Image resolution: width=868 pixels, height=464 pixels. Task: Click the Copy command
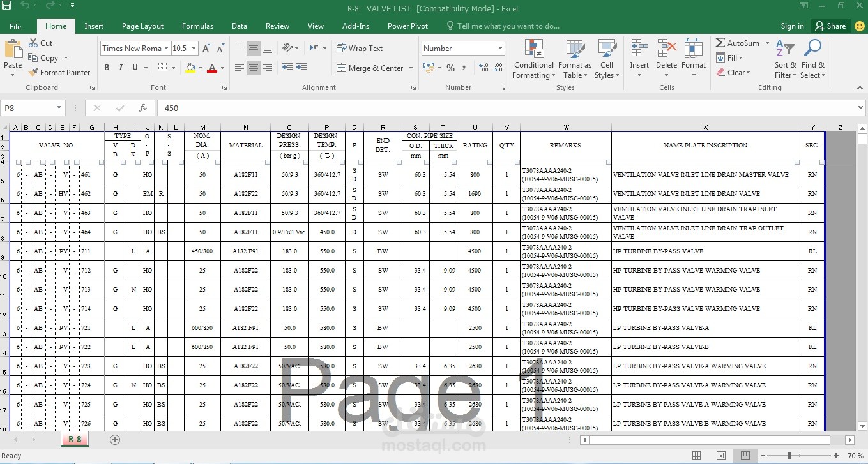click(x=43, y=57)
